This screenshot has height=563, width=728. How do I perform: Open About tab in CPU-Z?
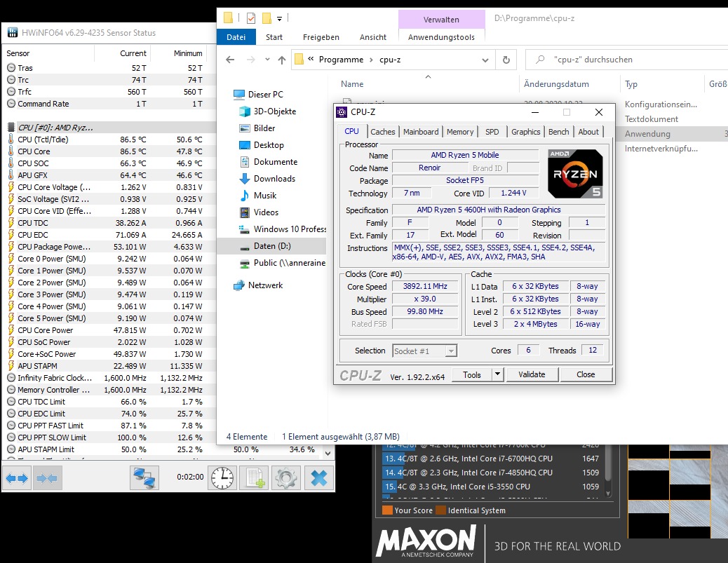[x=588, y=132]
